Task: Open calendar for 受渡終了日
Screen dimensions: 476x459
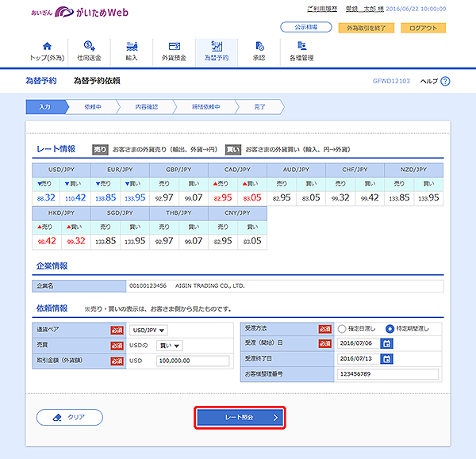Action: (387, 359)
